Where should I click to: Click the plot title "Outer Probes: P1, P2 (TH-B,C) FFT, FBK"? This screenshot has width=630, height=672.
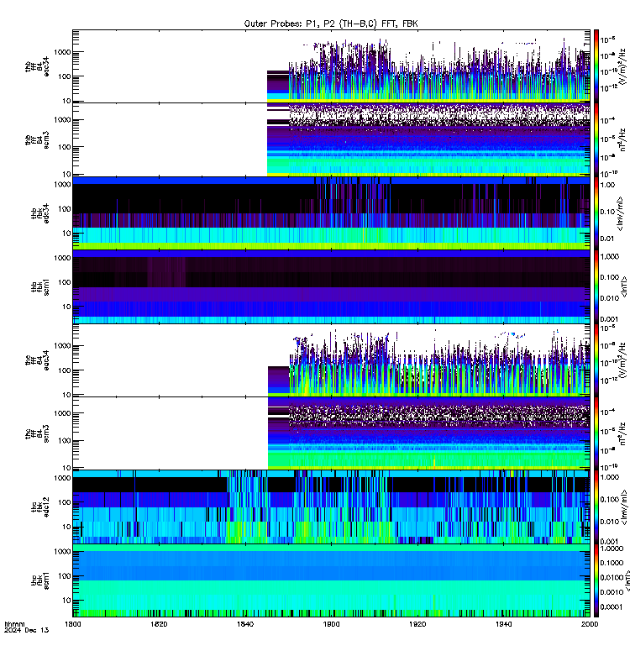(331, 24)
